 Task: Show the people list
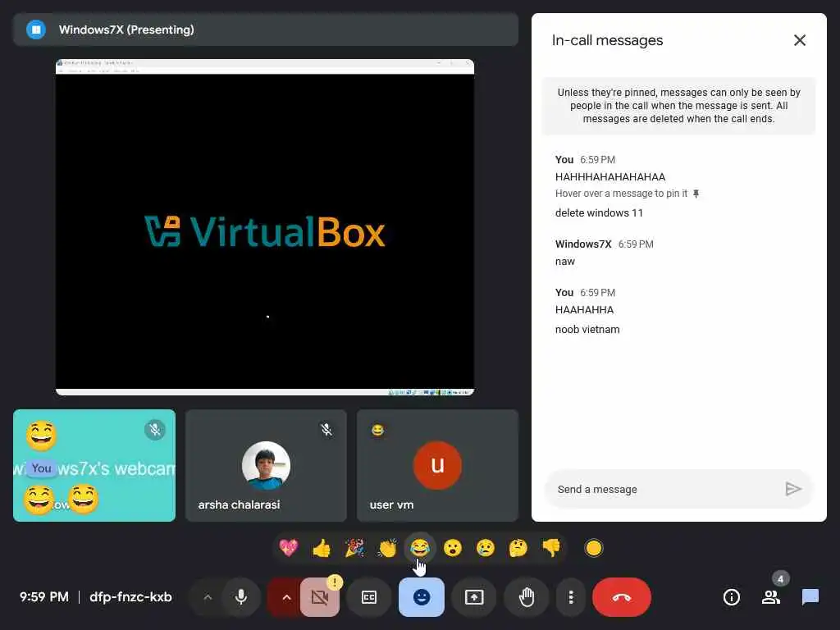tap(771, 597)
